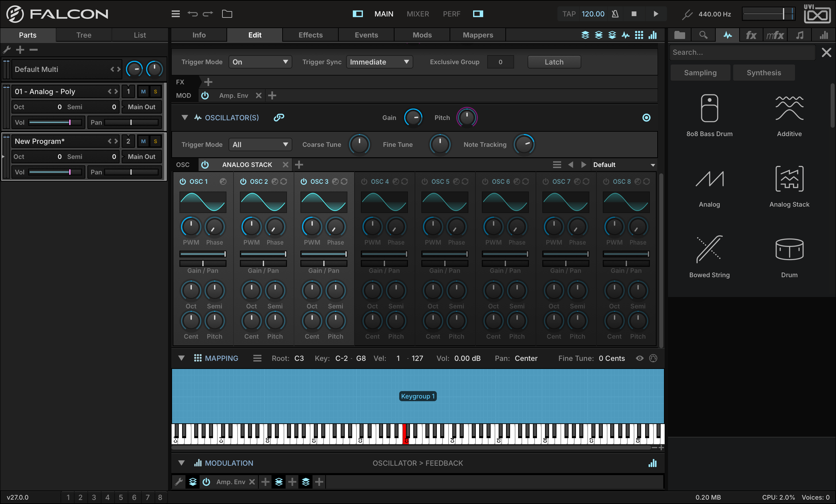Open the oscillator link chain icon
The image size is (836, 504).
(279, 117)
